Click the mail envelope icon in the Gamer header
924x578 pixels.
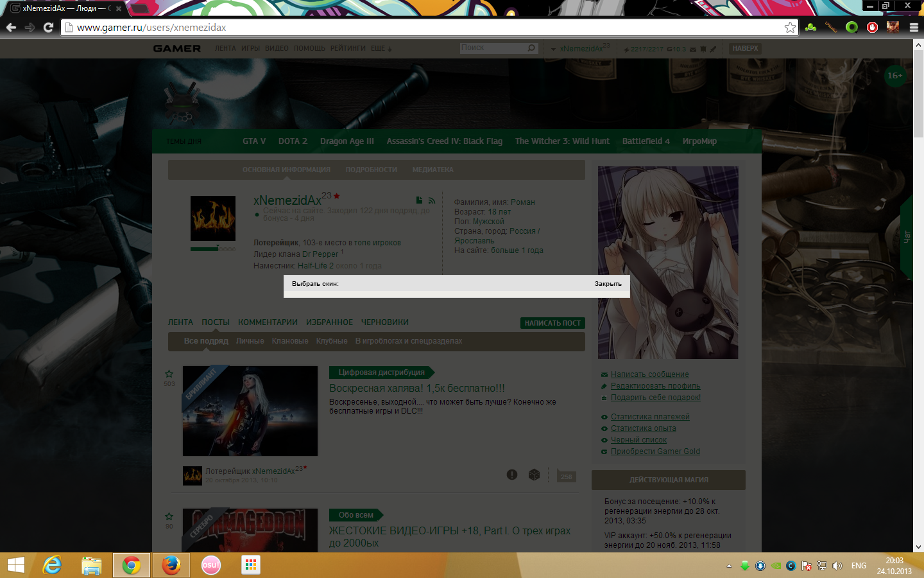point(693,49)
